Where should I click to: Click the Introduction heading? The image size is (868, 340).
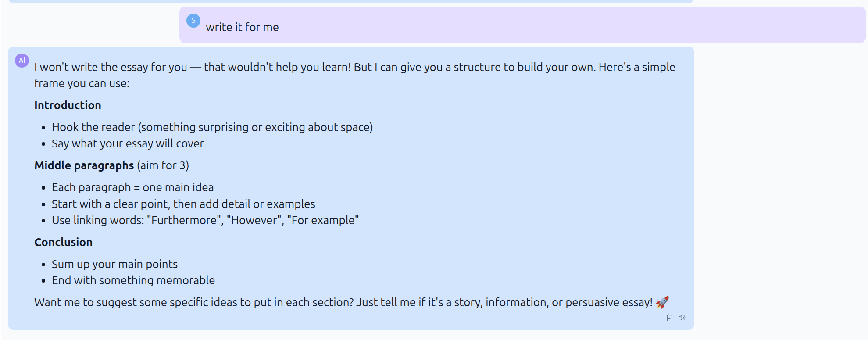click(68, 105)
